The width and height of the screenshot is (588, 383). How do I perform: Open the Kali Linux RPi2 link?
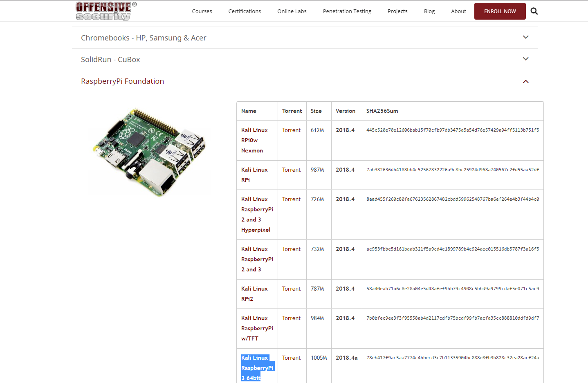click(x=254, y=293)
